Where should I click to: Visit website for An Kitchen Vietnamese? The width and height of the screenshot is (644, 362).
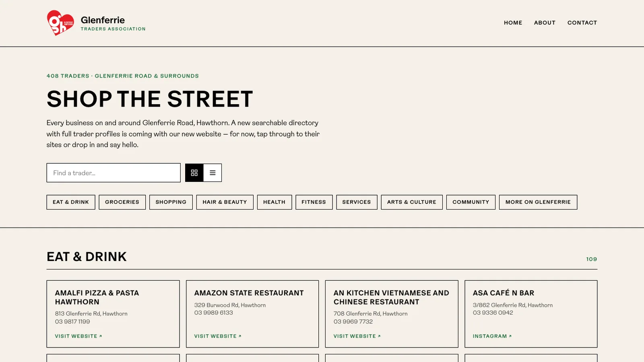click(x=357, y=336)
